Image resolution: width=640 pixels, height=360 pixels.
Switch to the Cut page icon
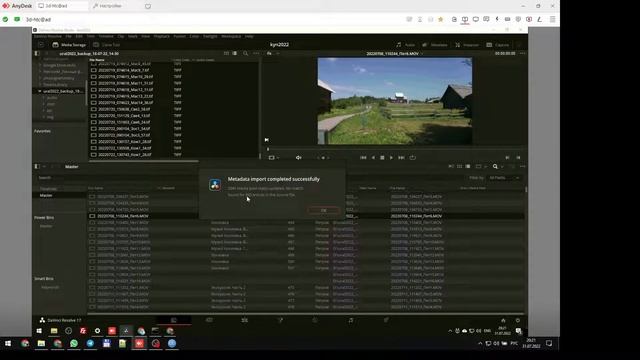[209, 320]
